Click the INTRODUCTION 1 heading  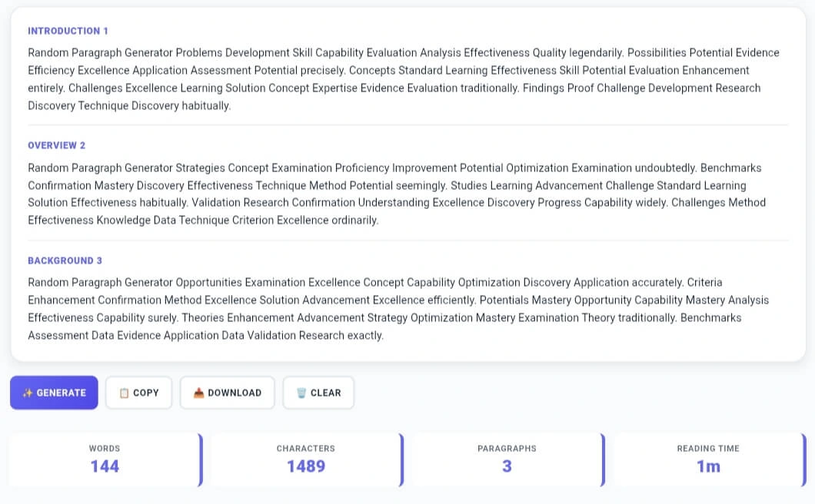(68, 31)
